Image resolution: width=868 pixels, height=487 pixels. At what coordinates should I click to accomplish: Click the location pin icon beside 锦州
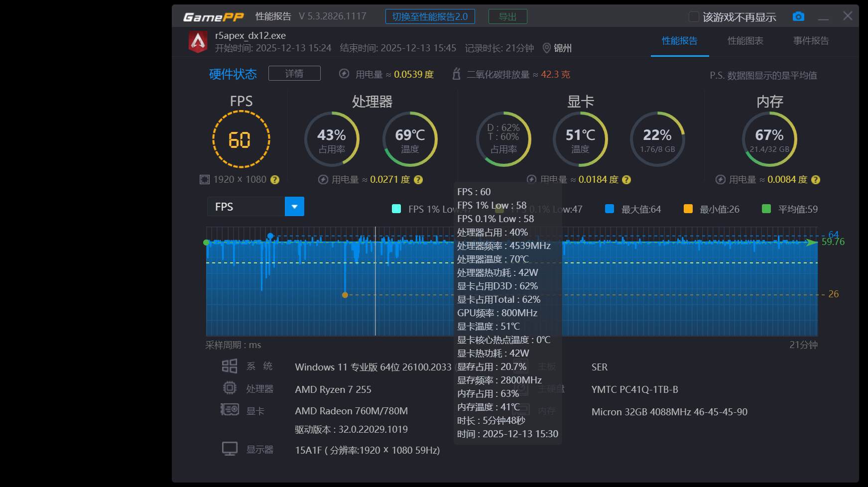[546, 48]
